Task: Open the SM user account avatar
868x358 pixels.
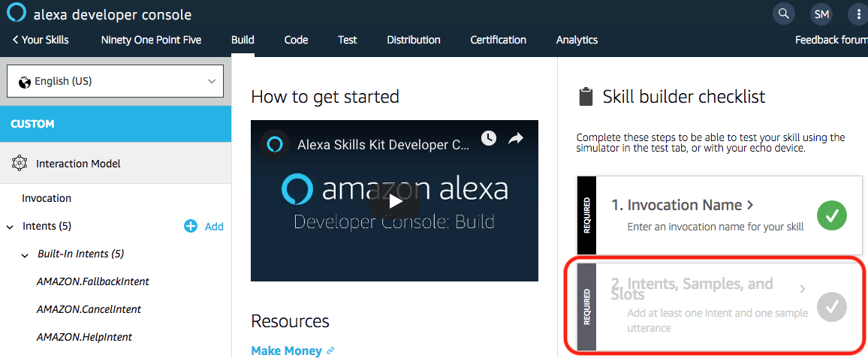Action: coord(821,14)
